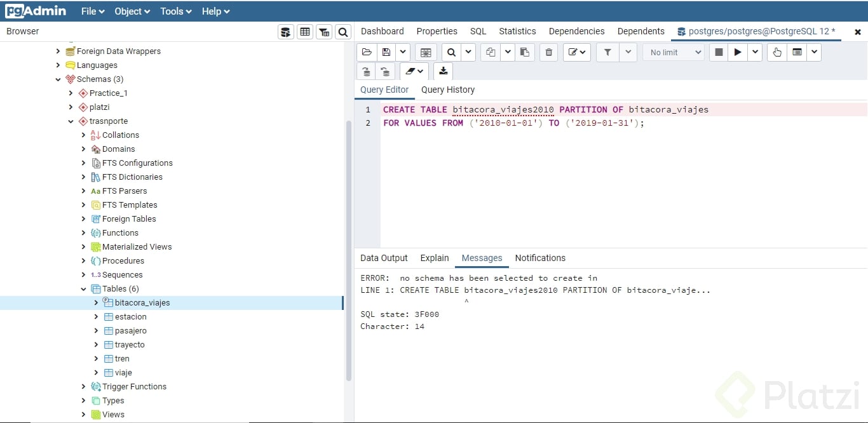Image resolution: width=868 pixels, height=423 pixels.
Task: Open the Edit pencil dropdown
Action: click(x=577, y=52)
